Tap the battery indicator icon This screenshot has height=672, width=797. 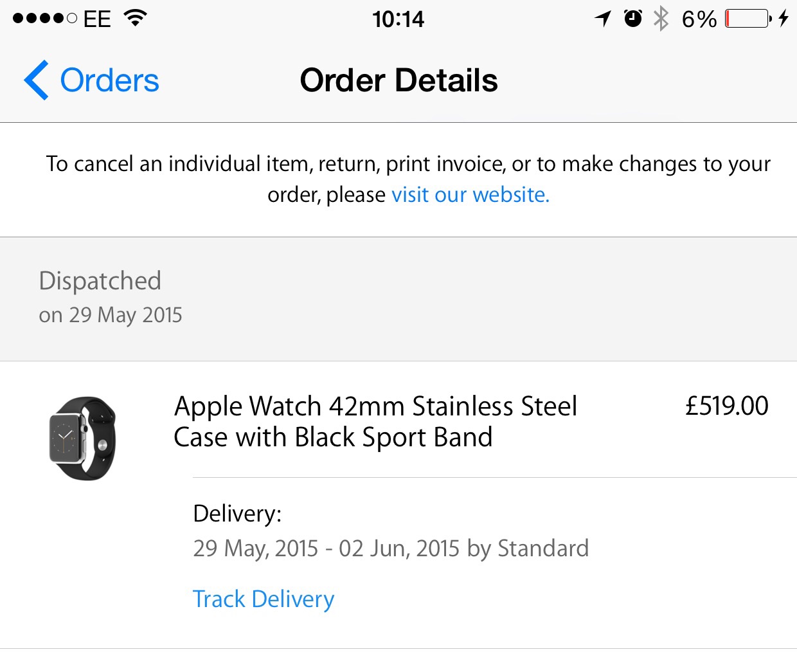(748, 19)
